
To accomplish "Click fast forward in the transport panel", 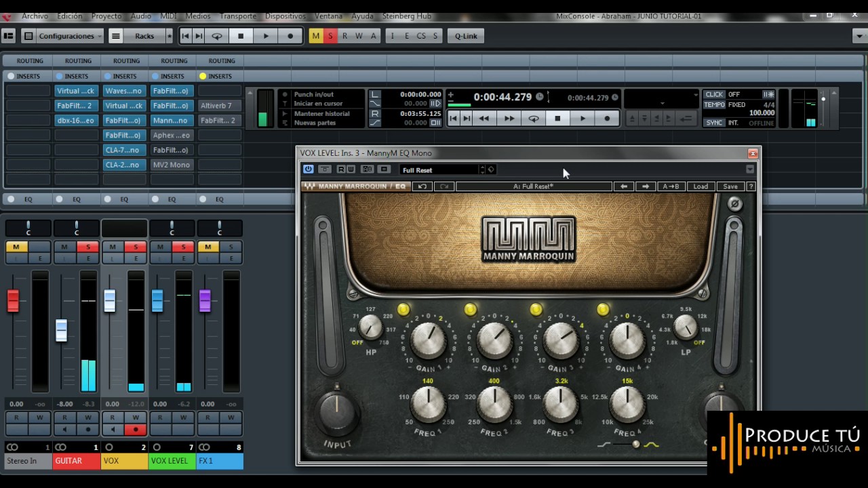I will point(509,119).
